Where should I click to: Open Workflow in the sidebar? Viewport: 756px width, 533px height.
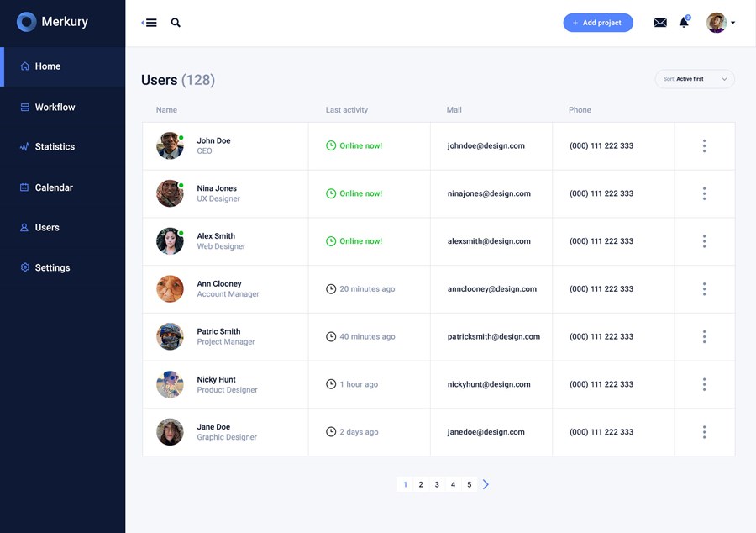(55, 108)
